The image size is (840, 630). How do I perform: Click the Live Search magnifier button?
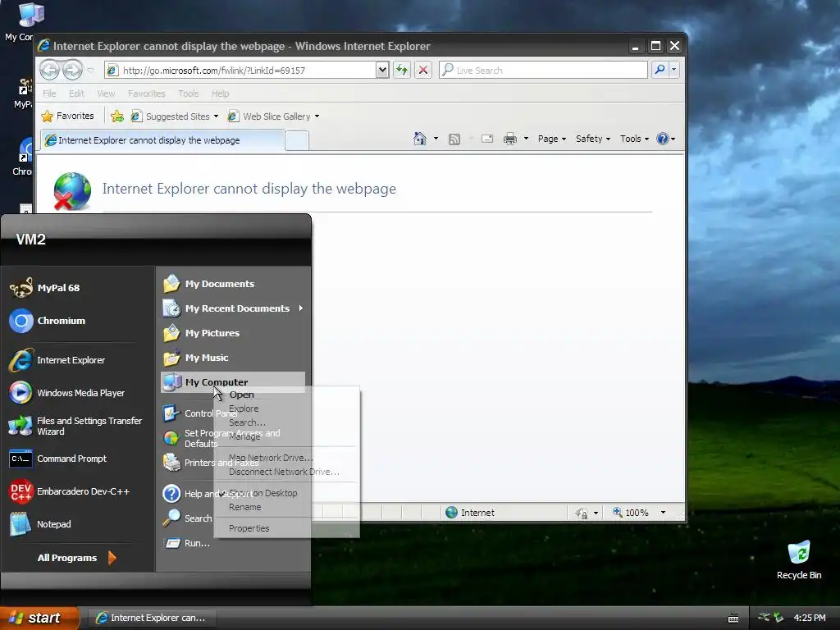(660, 70)
